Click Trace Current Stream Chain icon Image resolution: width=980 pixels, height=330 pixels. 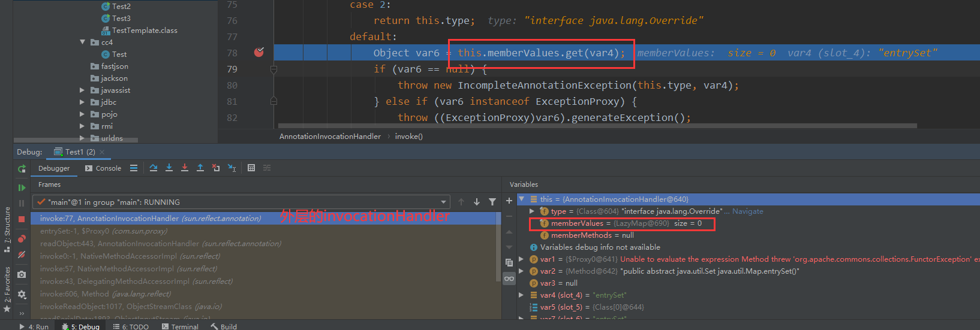pyautogui.click(x=267, y=168)
